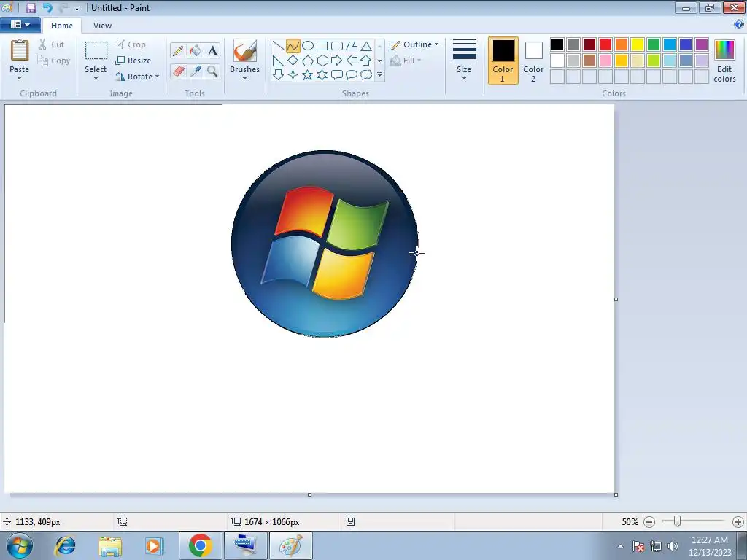Open Google Chrome from taskbar

pyautogui.click(x=200, y=545)
